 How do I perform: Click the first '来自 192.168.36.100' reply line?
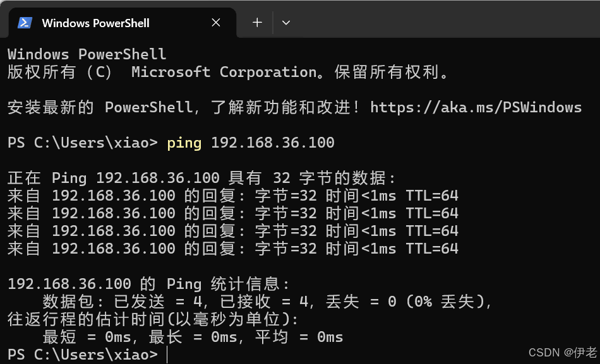[x=232, y=196]
